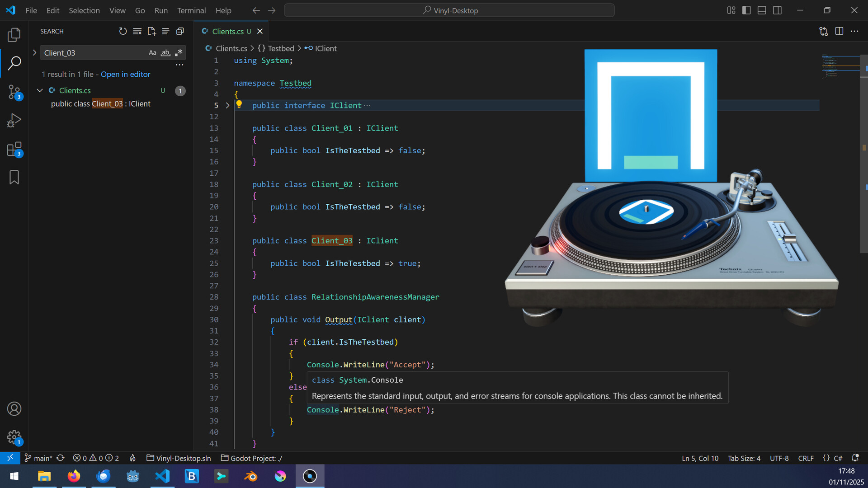Fold the IClient interface on line 5

click(227, 105)
